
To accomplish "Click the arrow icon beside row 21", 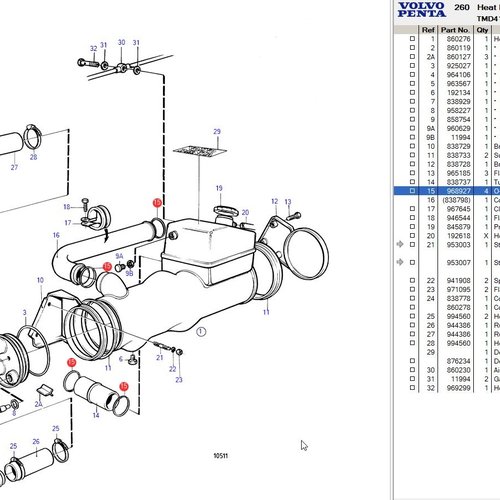I will [x=400, y=244].
